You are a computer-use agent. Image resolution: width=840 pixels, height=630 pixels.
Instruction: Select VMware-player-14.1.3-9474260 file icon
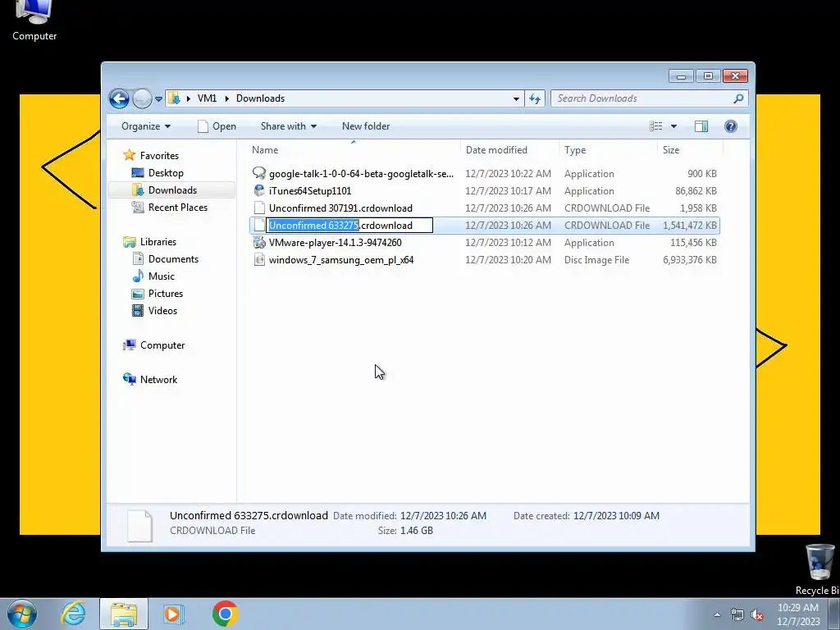(x=259, y=243)
